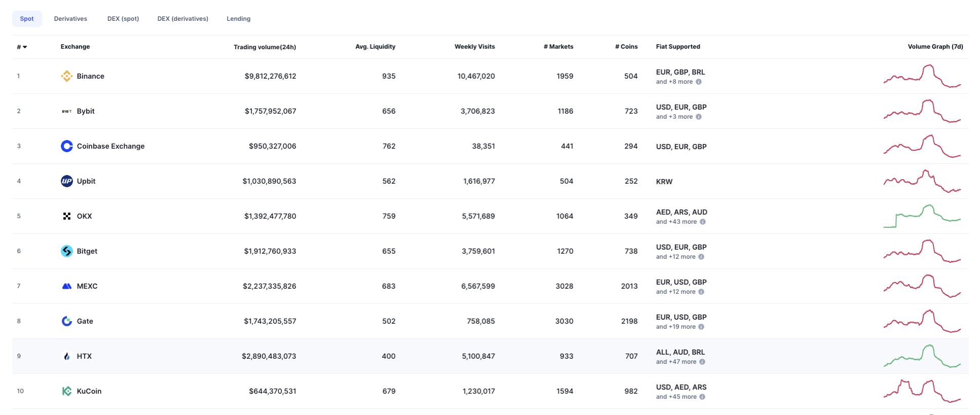
Task: Click the Volume Graph (7d) header
Action: (x=935, y=47)
